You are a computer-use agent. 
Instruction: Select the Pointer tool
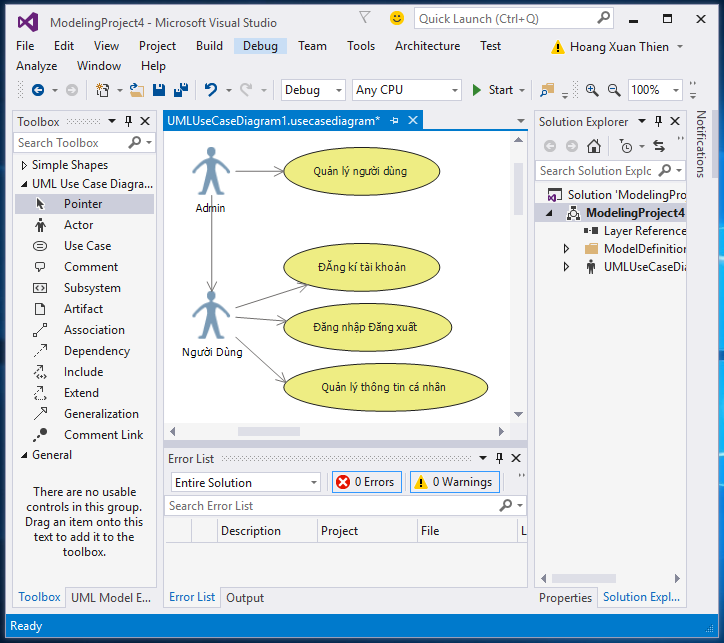pyautogui.click(x=83, y=204)
